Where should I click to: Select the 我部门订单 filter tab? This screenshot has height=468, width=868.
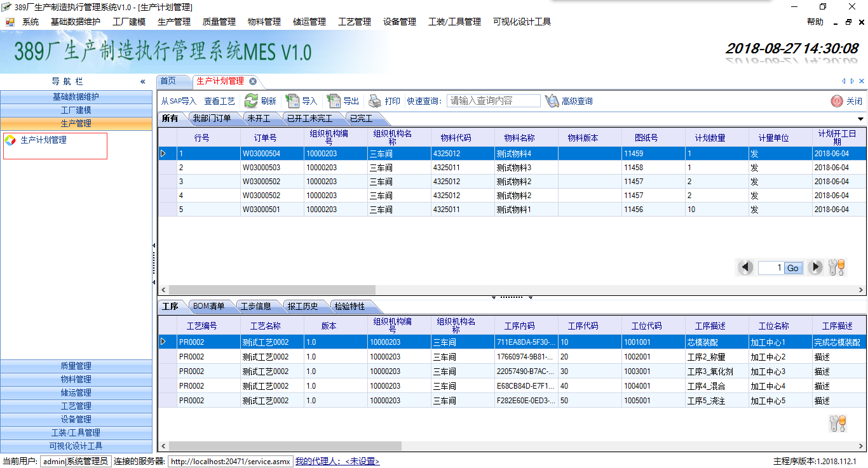(212, 119)
